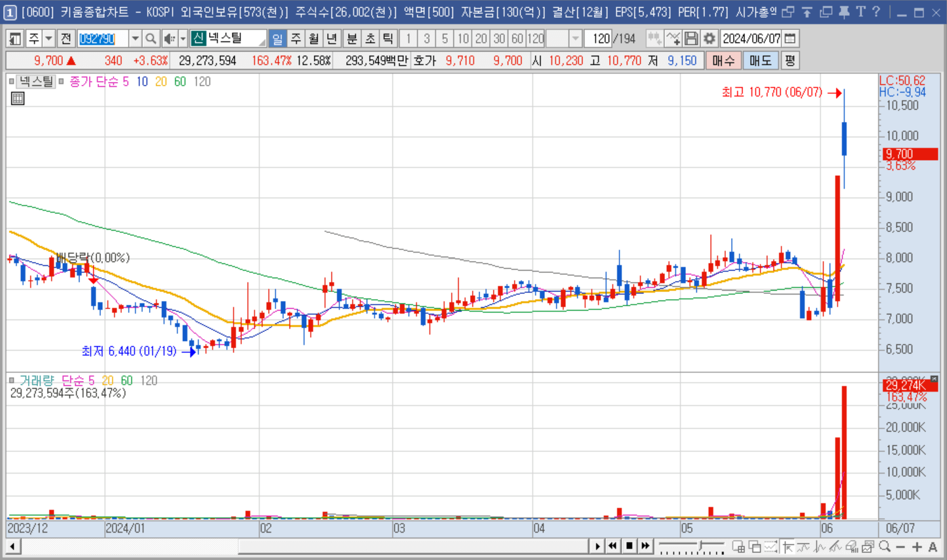Select the 10 interval button
This screenshot has width=947, height=560.
click(463, 39)
